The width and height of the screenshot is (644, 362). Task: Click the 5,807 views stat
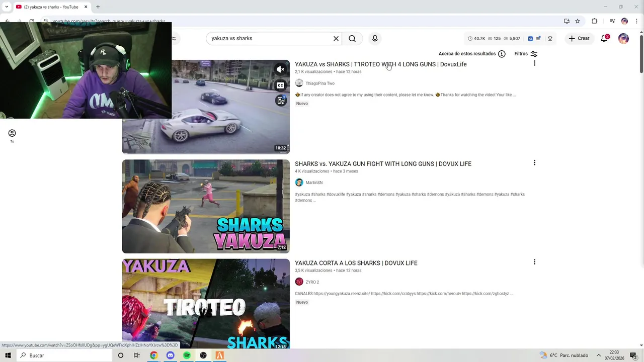[512, 38]
